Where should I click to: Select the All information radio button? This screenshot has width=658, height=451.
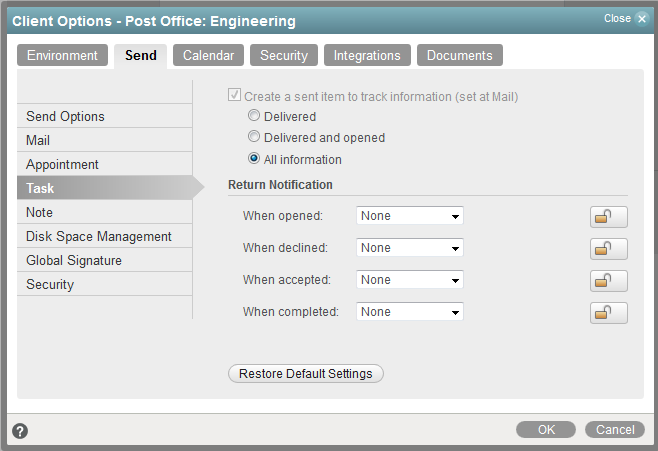coord(254,160)
